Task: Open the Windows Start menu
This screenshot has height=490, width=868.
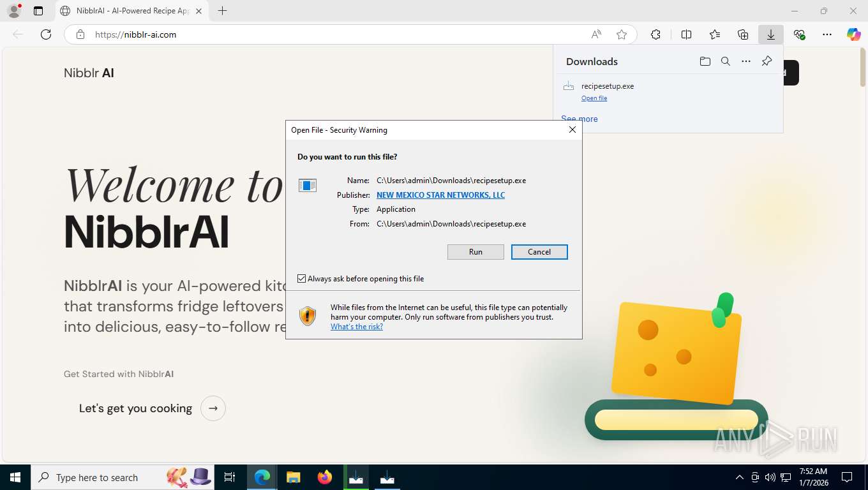Action: pos(15,477)
